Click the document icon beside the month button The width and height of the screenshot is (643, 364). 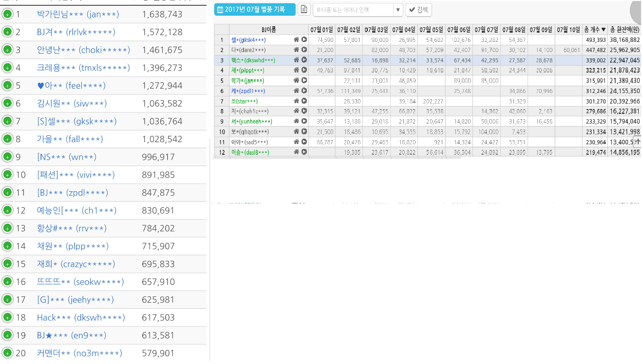pyautogui.click(x=303, y=9)
